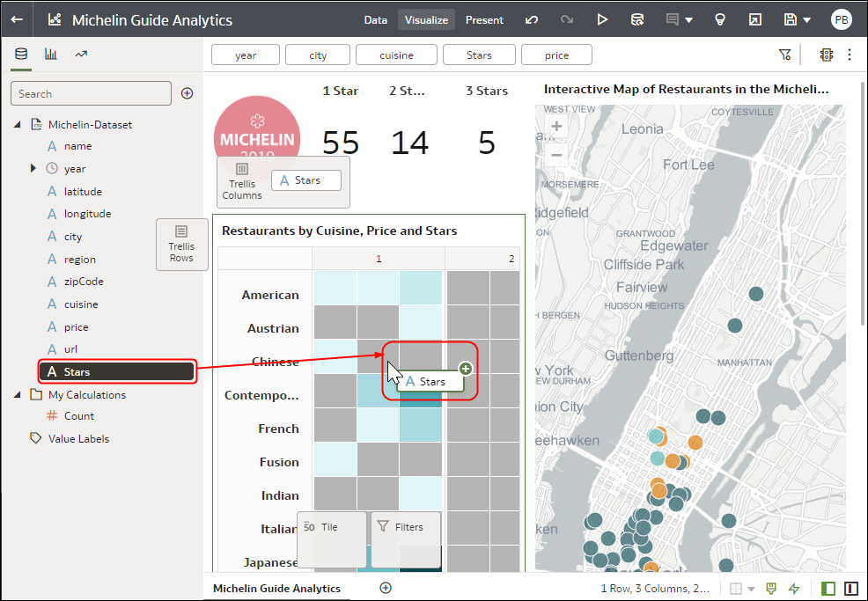Open the Data panel icon in sidebar
This screenshot has width=868, height=601.
tap(21, 54)
